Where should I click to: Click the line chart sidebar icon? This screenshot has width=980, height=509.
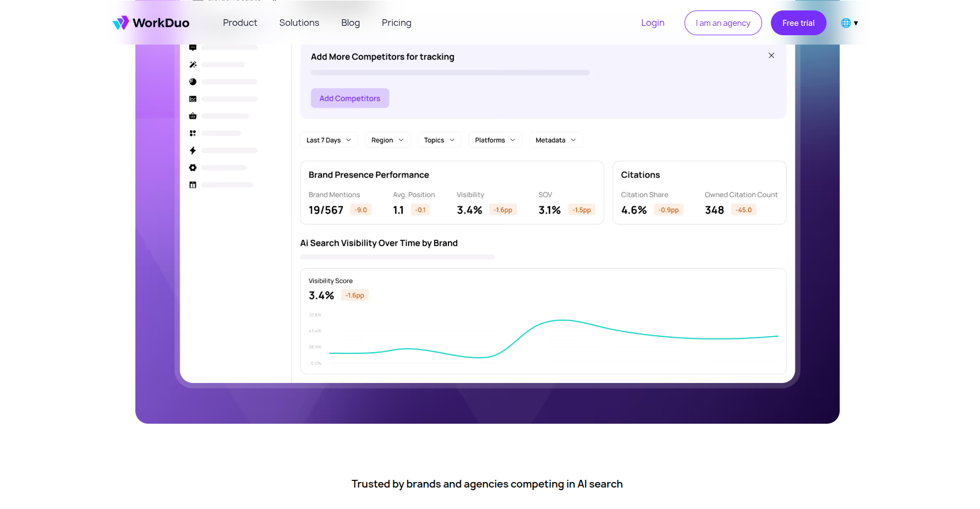point(193,99)
